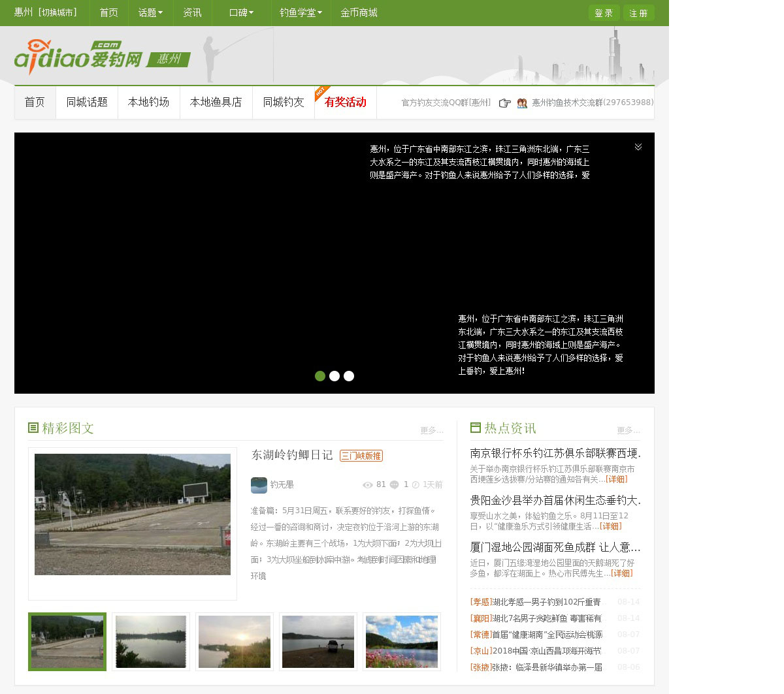Click the 精彩图文 section header icon
Image resolution: width=784 pixels, height=694 pixels.
coord(33,428)
